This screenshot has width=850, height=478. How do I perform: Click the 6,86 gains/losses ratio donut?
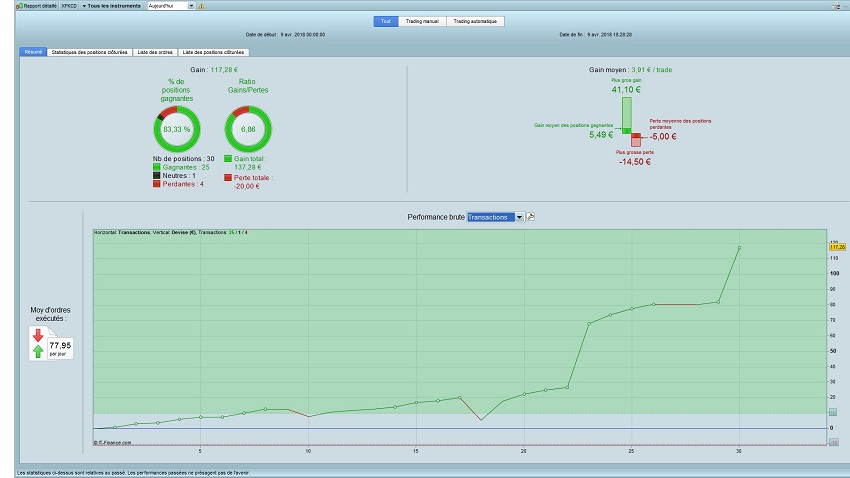click(248, 129)
